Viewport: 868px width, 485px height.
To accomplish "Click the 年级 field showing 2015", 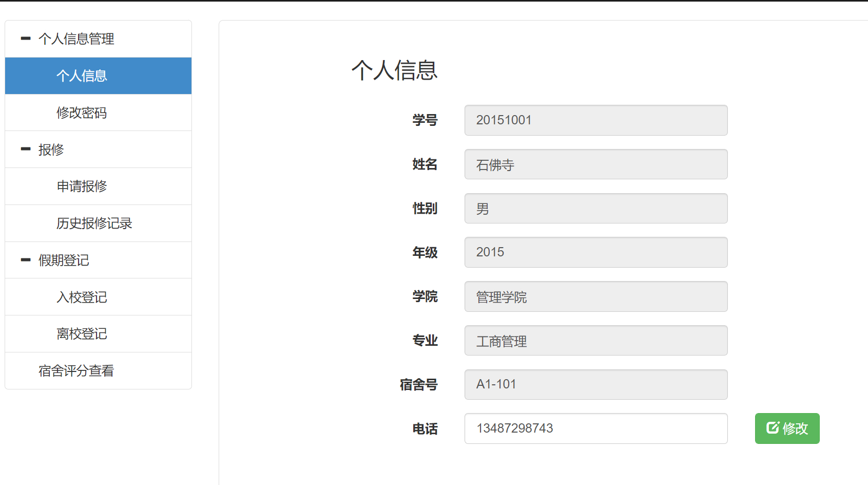I will (595, 252).
